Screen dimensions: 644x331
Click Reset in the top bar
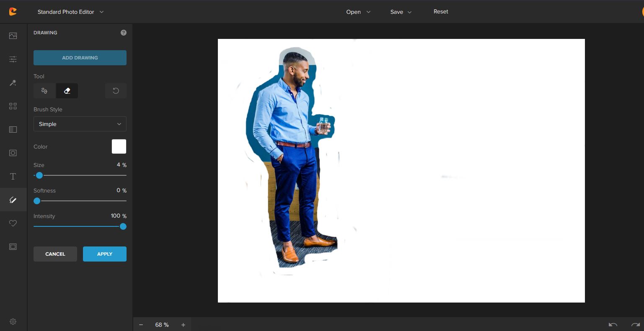point(440,12)
